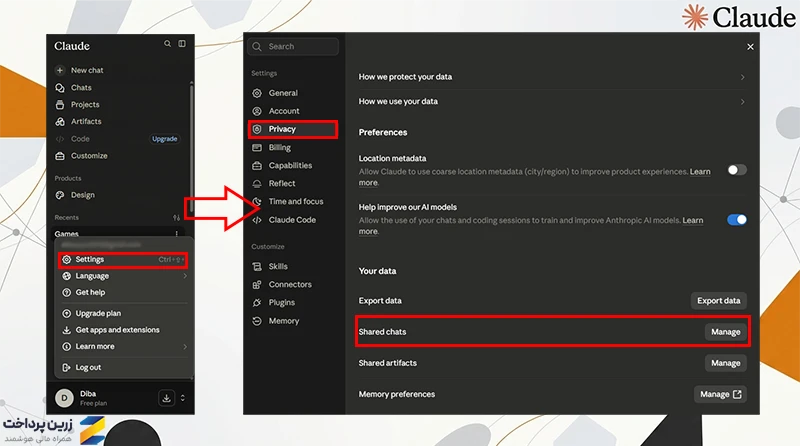Click Manage for Memory preferences
This screenshot has width=800, height=446.
click(x=720, y=394)
